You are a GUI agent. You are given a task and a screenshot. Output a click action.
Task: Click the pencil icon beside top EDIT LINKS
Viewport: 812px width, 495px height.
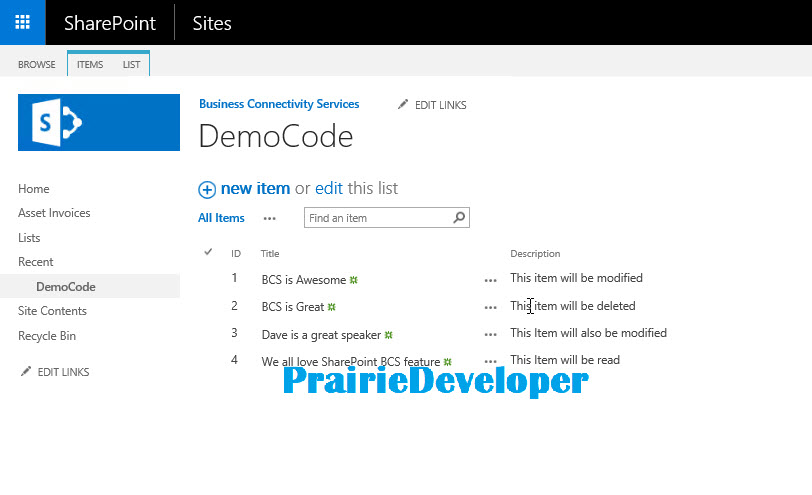pos(403,105)
